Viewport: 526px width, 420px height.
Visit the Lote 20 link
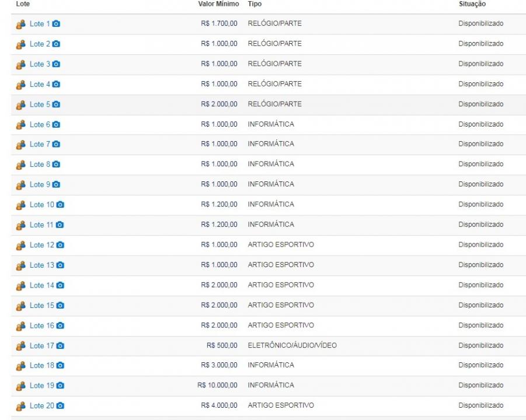[x=42, y=405]
